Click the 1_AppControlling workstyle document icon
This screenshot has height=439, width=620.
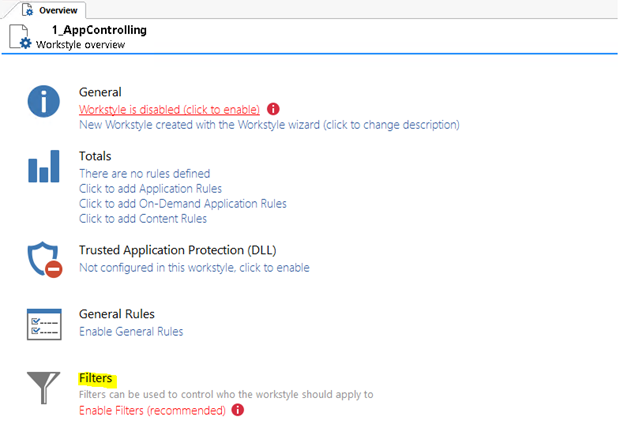pos(20,37)
